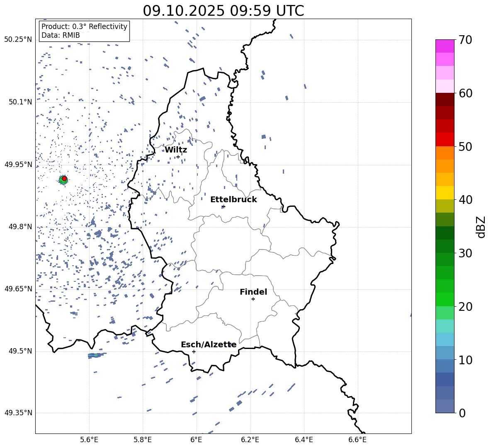
Task: Pick the bright green swatch just above 20
Action: click(x=445, y=299)
